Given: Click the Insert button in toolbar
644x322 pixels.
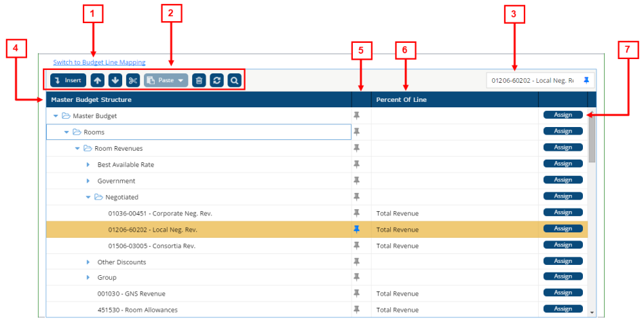Looking at the screenshot, I should click(x=67, y=80).
